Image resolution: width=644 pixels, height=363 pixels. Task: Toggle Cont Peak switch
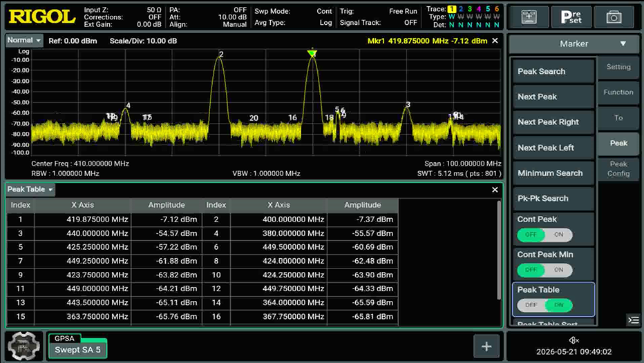[544, 235]
